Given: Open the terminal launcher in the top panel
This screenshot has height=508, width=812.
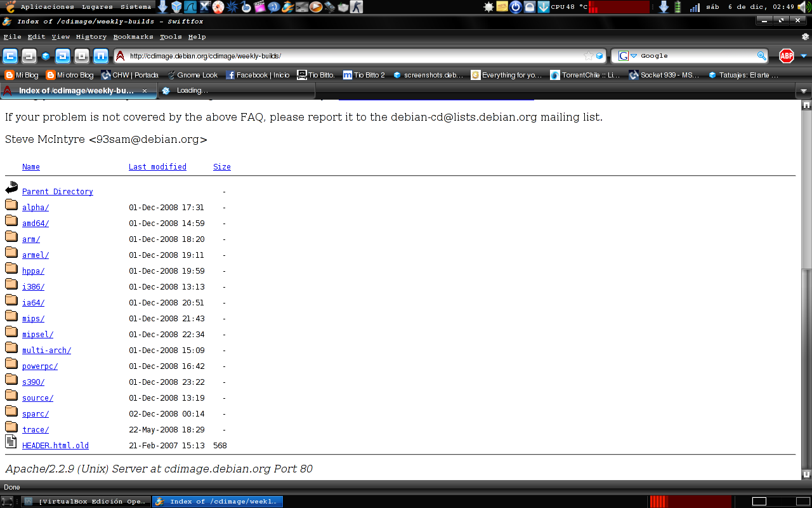Looking at the screenshot, I should pos(301,7).
